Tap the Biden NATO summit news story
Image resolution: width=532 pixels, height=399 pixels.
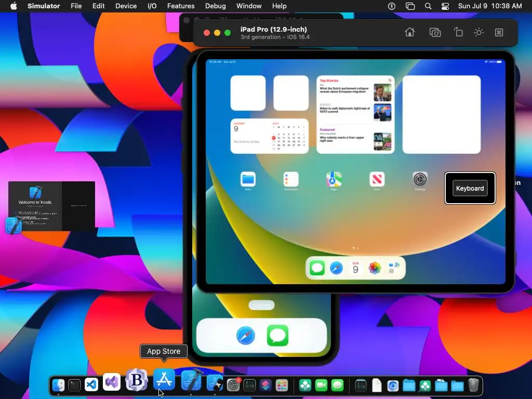[x=355, y=112]
